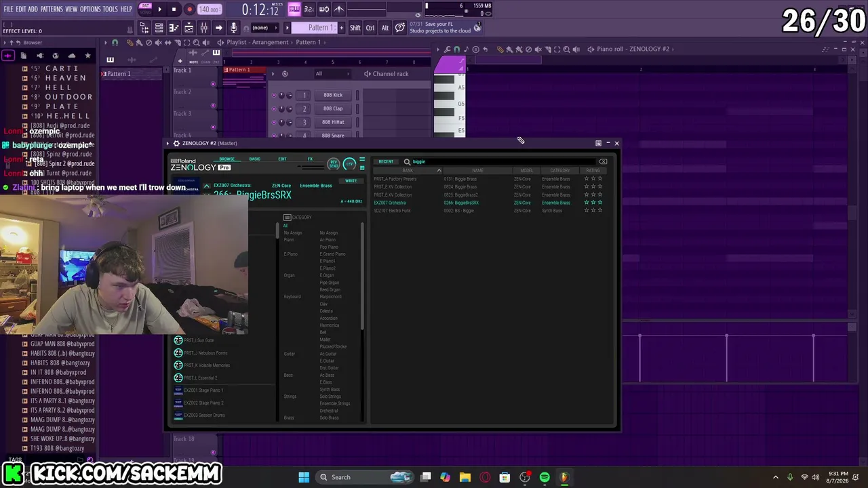Open the (none) snap selector dropdown
Viewport: 868px width, 488px height.
pyautogui.click(x=264, y=28)
